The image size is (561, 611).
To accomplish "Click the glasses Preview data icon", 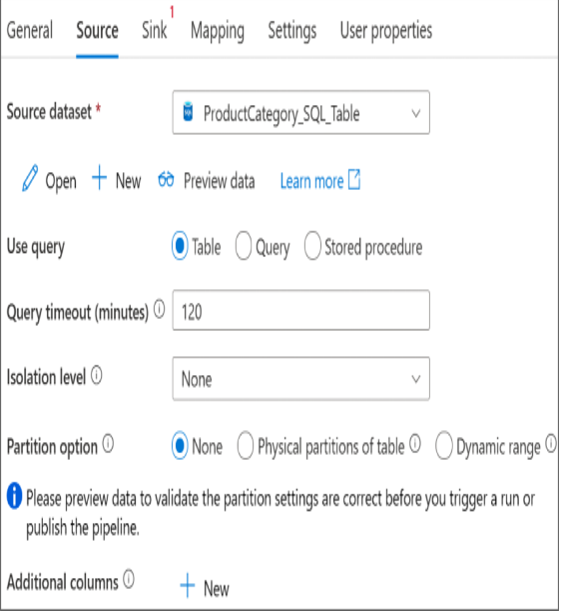I will coord(166,180).
